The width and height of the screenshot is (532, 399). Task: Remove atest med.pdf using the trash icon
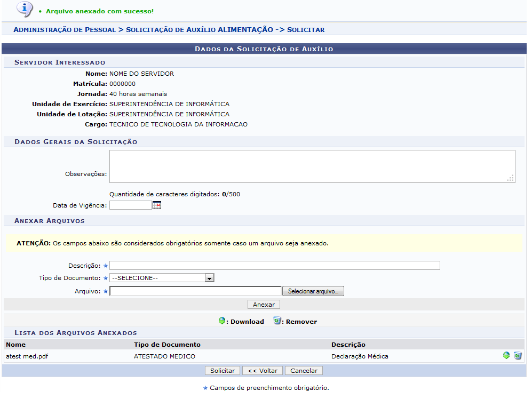click(x=518, y=356)
